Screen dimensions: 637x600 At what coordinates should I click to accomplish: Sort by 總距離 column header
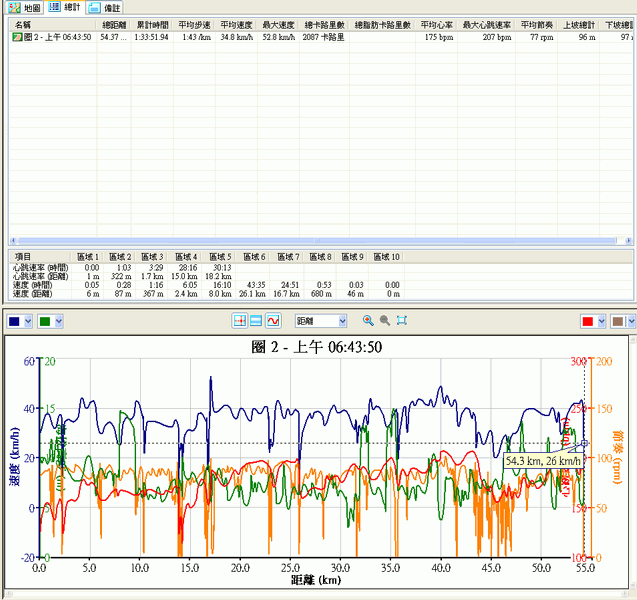click(114, 24)
